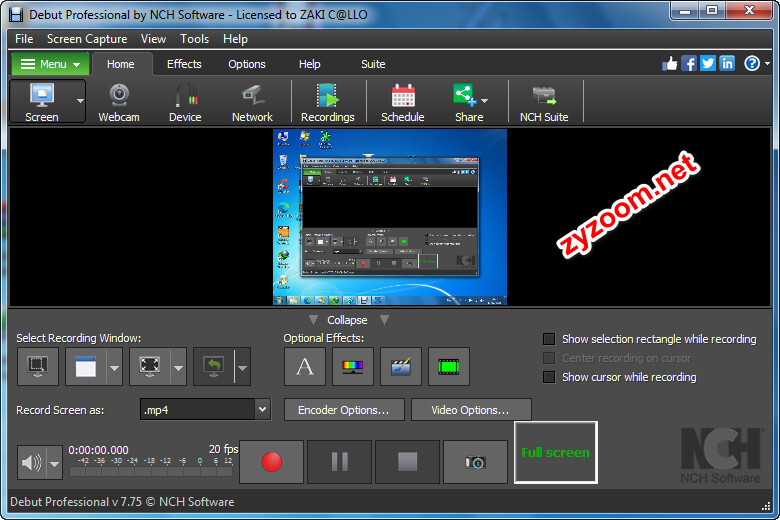This screenshot has width=780, height=520.
Task: Click the thumbs-up like icon
Action: [670, 64]
